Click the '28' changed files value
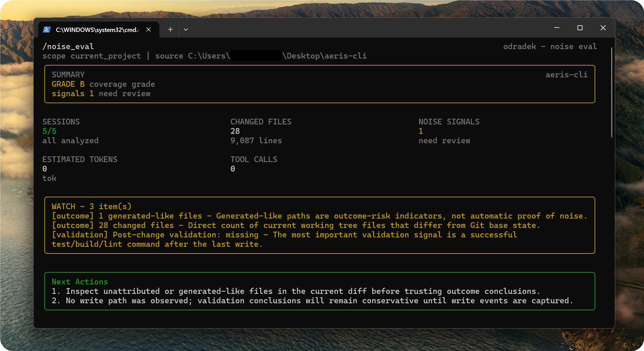 coord(235,131)
